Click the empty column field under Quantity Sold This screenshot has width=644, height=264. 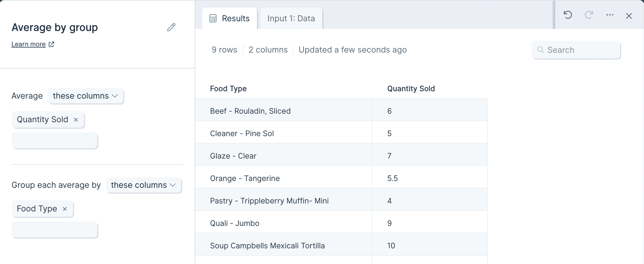coord(55,141)
